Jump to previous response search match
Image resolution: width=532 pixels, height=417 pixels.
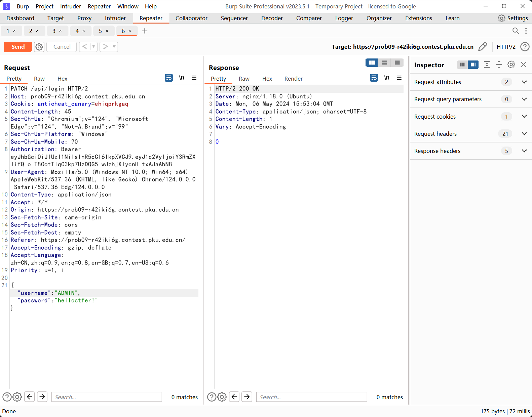(x=234, y=397)
